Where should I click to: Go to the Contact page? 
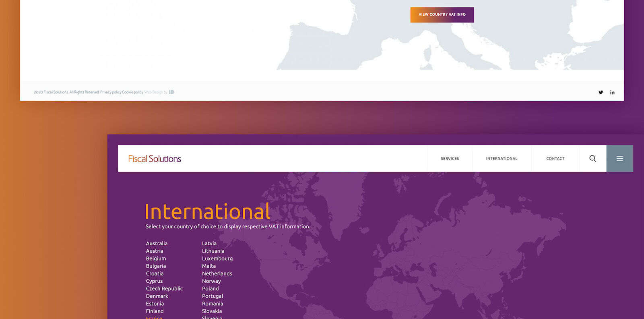tap(555, 158)
